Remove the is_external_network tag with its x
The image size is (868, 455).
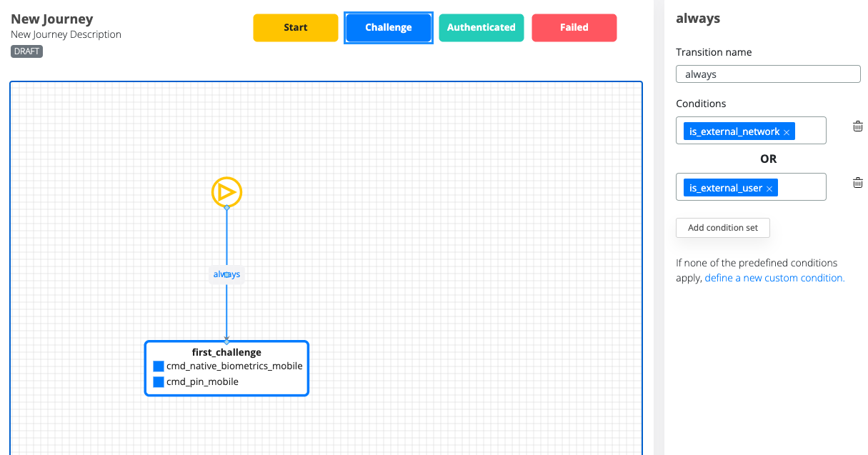(787, 132)
